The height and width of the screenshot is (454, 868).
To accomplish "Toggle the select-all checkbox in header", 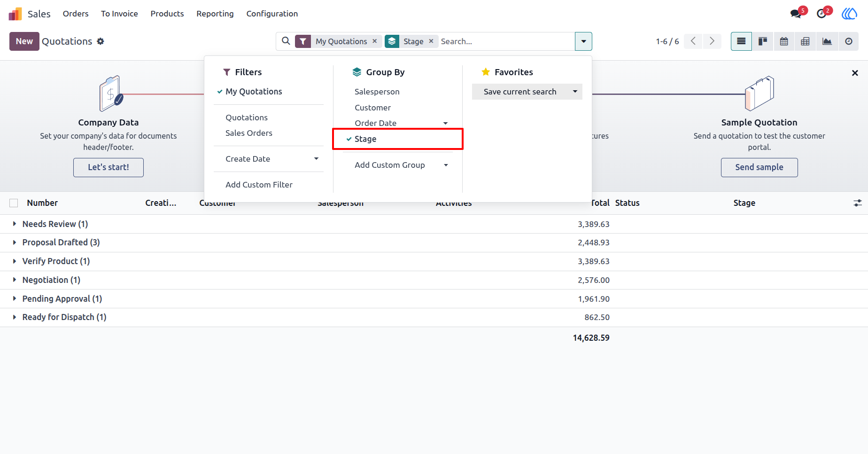I will [14, 203].
